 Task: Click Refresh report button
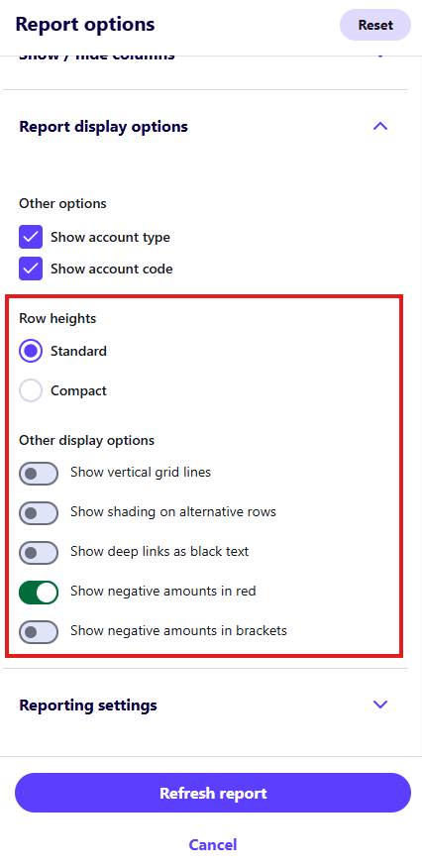tap(213, 793)
